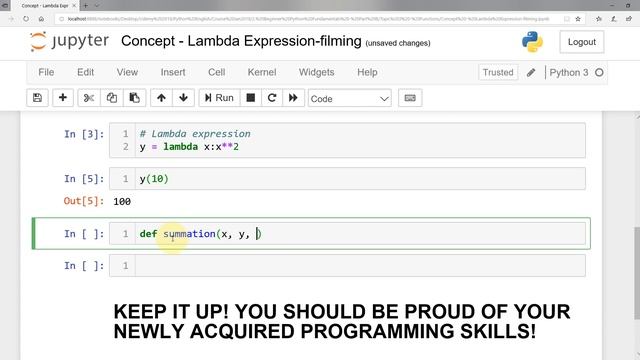This screenshot has width=640, height=360.
Task: Click the page vertical scrollbar
Action: click(x=636, y=273)
